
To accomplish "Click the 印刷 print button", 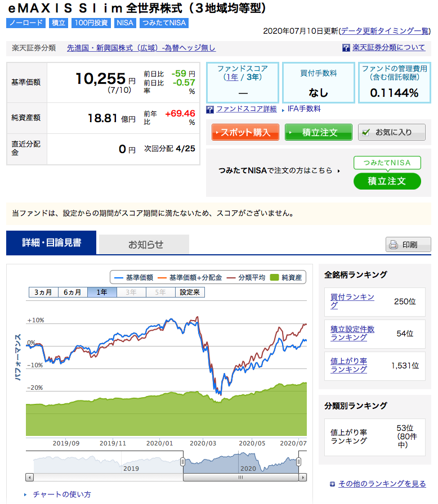I will pyautogui.click(x=408, y=245).
